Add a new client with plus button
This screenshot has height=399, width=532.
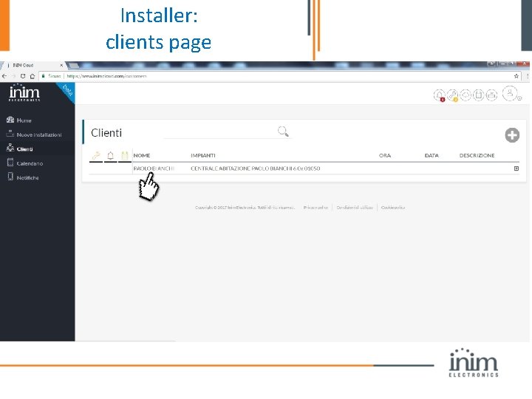click(x=512, y=135)
